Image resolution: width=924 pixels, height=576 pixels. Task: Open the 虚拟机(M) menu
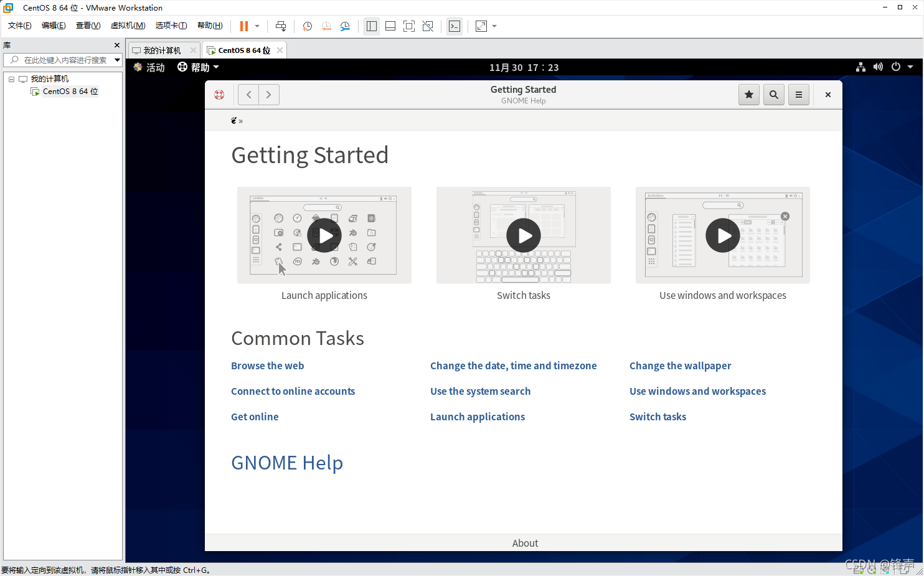pos(128,26)
